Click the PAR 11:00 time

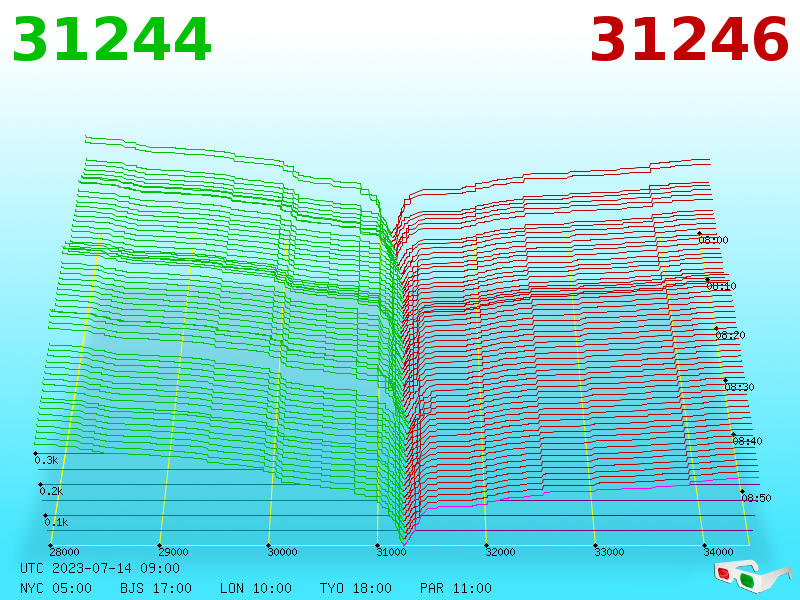click(456, 588)
